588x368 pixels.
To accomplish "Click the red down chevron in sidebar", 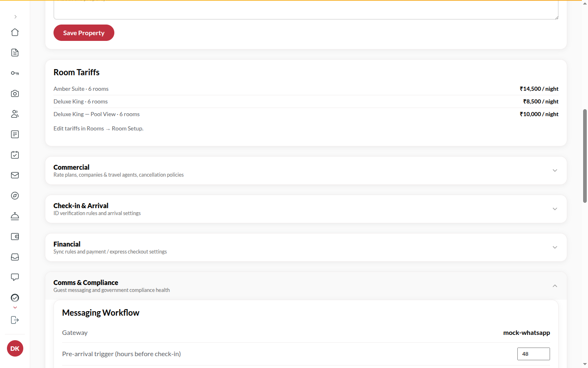I will pyautogui.click(x=15, y=307).
